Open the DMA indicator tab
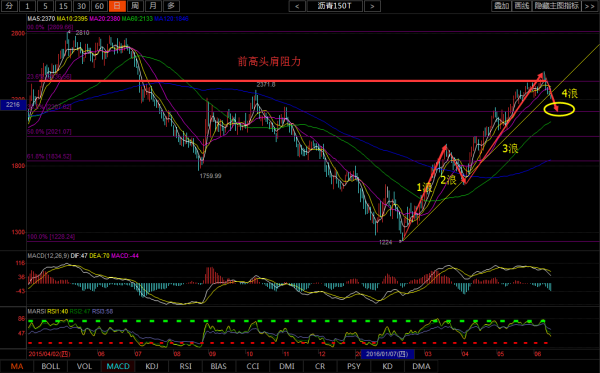Image resolution: width=600 pixels, height=373 pixels. 421,366
